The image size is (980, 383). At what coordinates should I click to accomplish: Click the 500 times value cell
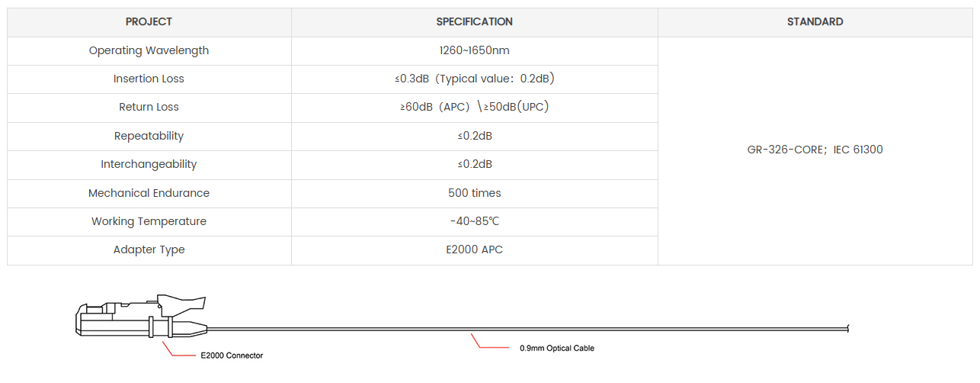click(474, 193)
